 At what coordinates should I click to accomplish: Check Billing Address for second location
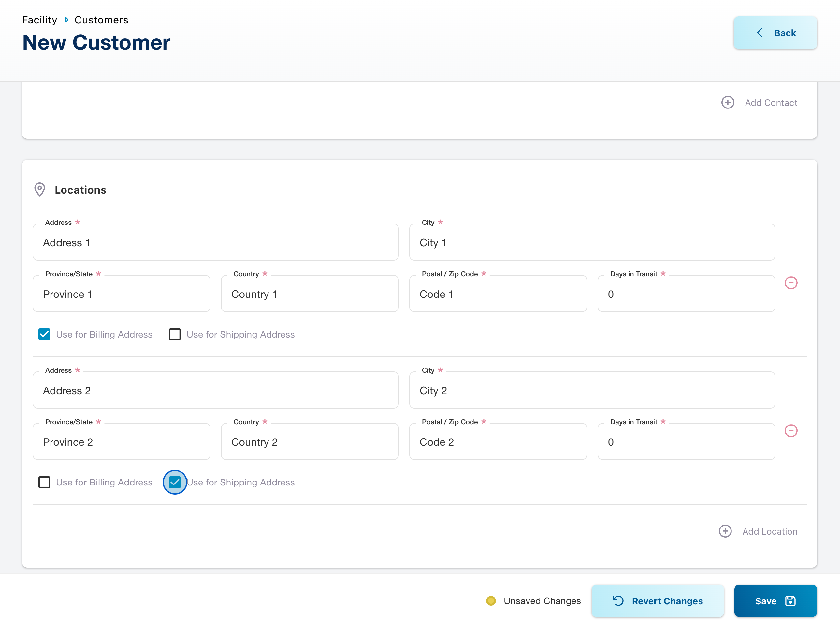click(x=44, y=482)
